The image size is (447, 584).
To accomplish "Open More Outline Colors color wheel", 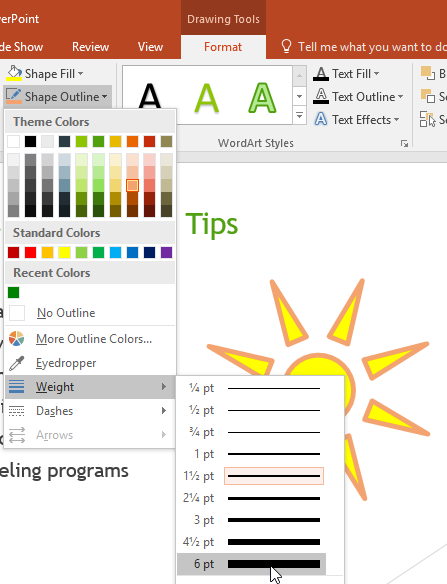I will pyautogui.click(x=16, y=339).
